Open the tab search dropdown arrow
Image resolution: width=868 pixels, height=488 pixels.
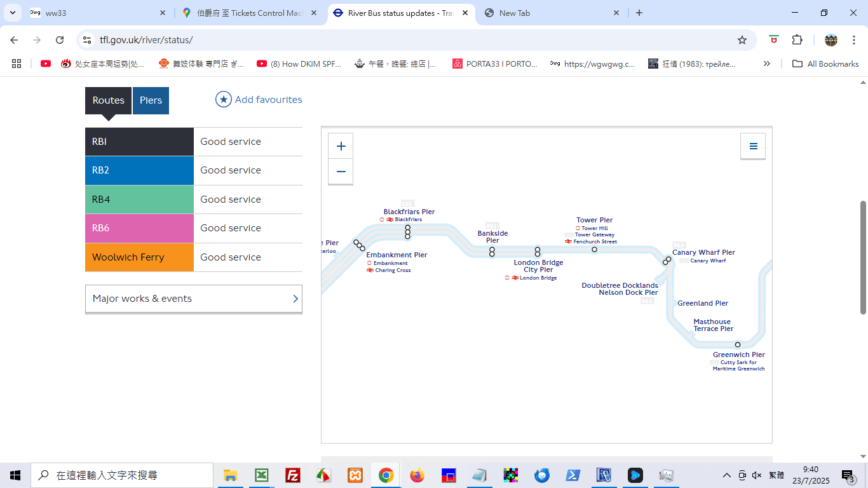coord(13,13)
